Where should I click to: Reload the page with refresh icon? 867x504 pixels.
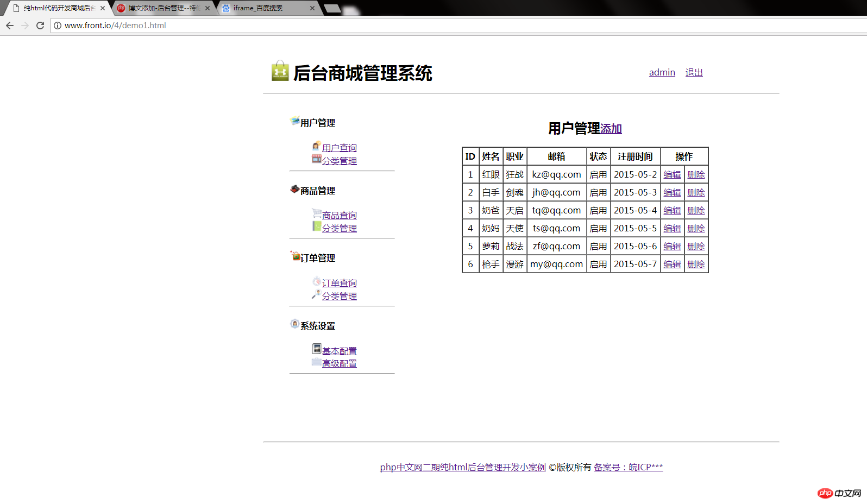click(40, 26)
